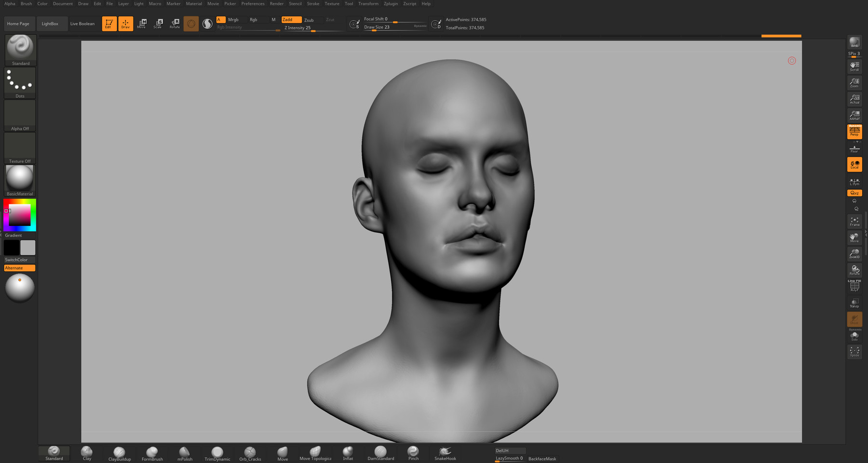Select the Scale tool in the top toolbar

coord(158,23)
